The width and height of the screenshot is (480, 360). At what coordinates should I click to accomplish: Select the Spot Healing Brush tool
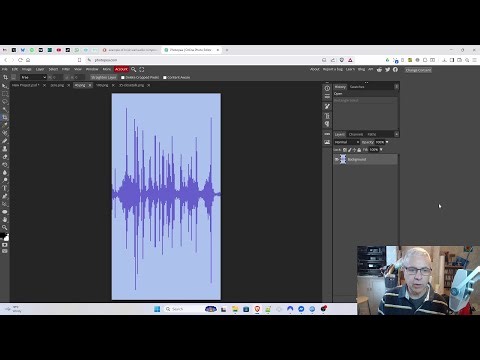[5, 133]
